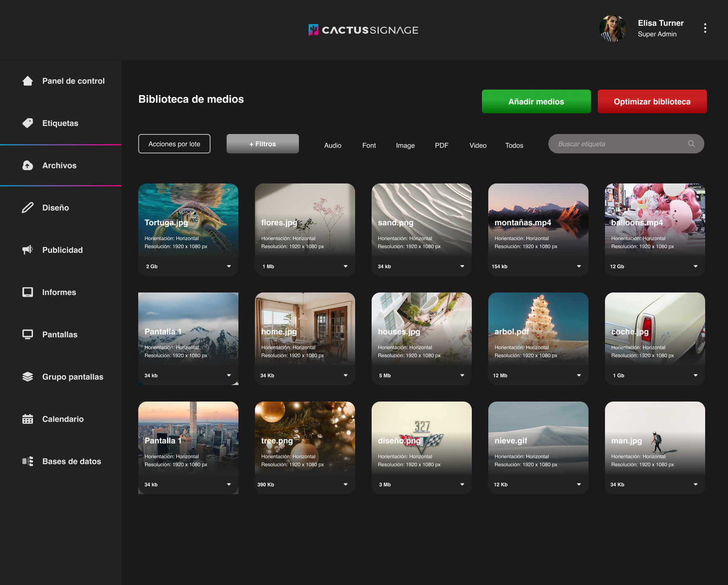Click the megaphone icon for Publicidad

click(27, 250)
